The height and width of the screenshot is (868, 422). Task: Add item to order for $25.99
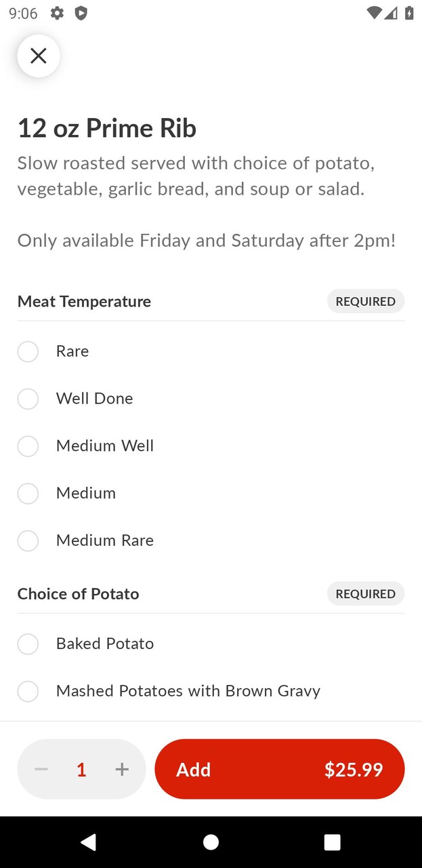tap(279, 769)
